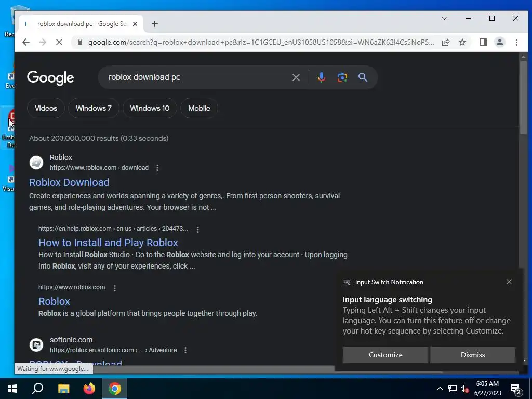Click the Google logo

50,78
